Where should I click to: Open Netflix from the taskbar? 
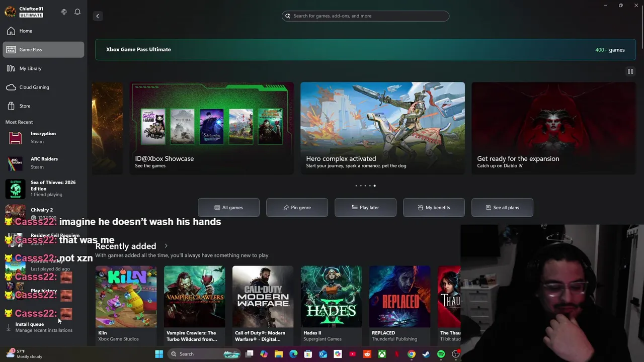pos(396,354)
